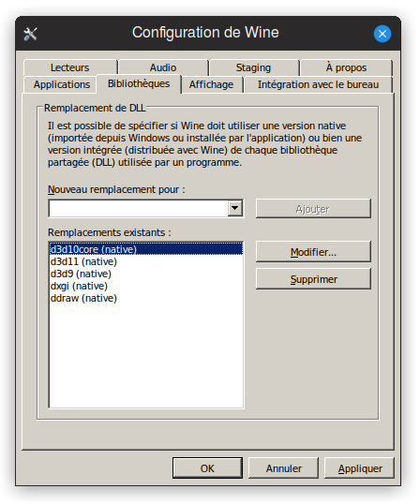Viewport: 420px width, 504px height.
Task: Switch to the Audio tab
Action: tap(163, 67)
